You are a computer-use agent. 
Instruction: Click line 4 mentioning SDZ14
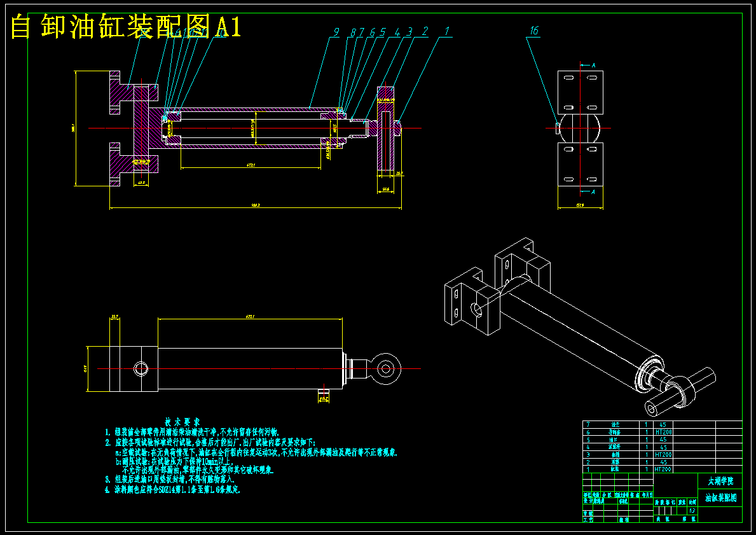click(x=172, y=489)
